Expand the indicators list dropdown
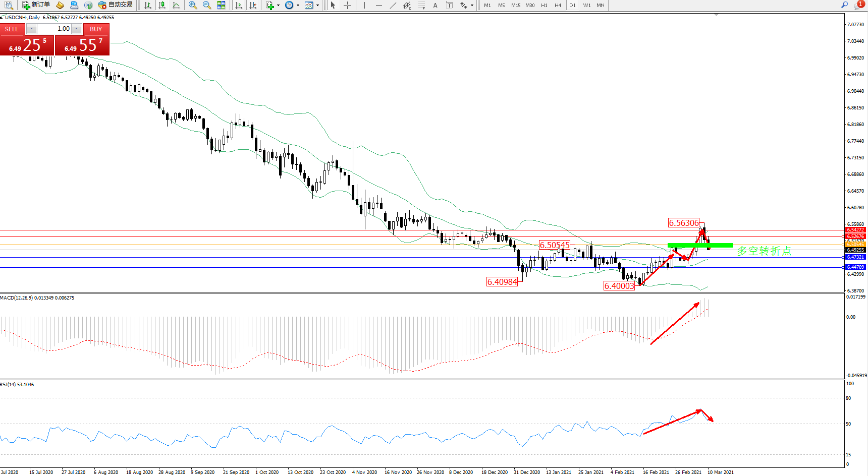The image size is (868, 476). coord(278,5)
